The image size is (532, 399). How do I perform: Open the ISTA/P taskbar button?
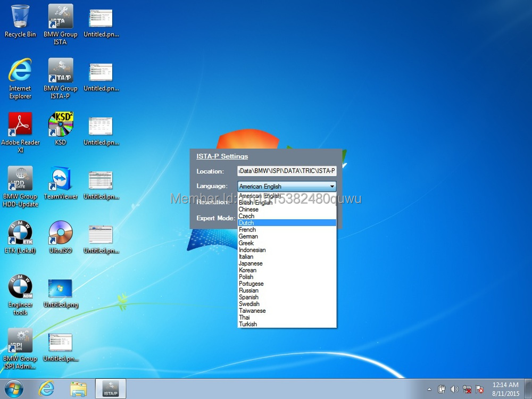[x=110, y=388]
